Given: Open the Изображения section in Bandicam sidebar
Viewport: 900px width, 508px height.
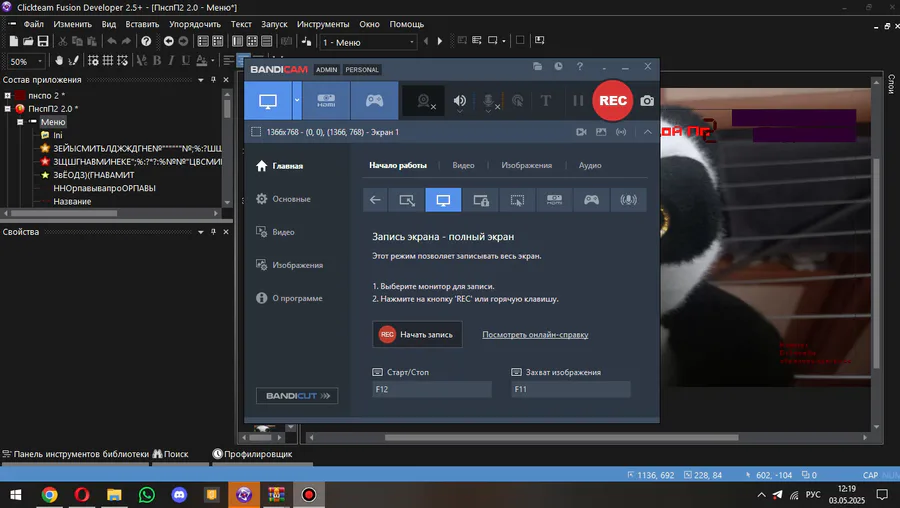Looking at the screenshot, I should 290,265.
